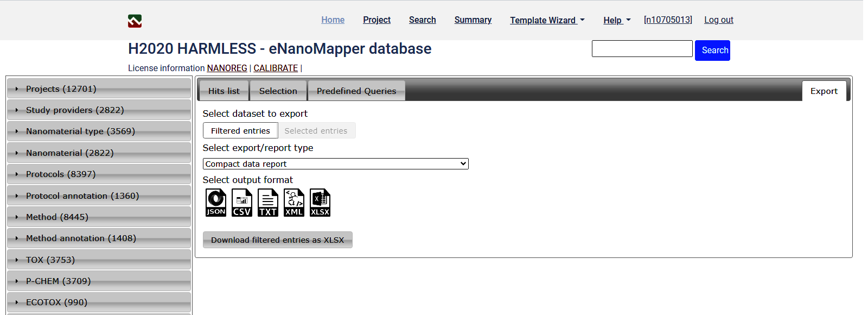Open Predefined Queries tab
The image size is (868, 315).
click(x=356, y=91)
